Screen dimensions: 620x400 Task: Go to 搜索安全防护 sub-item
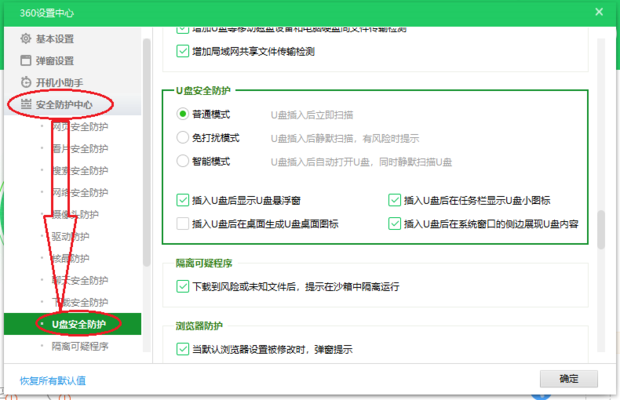tap(80, 170)
